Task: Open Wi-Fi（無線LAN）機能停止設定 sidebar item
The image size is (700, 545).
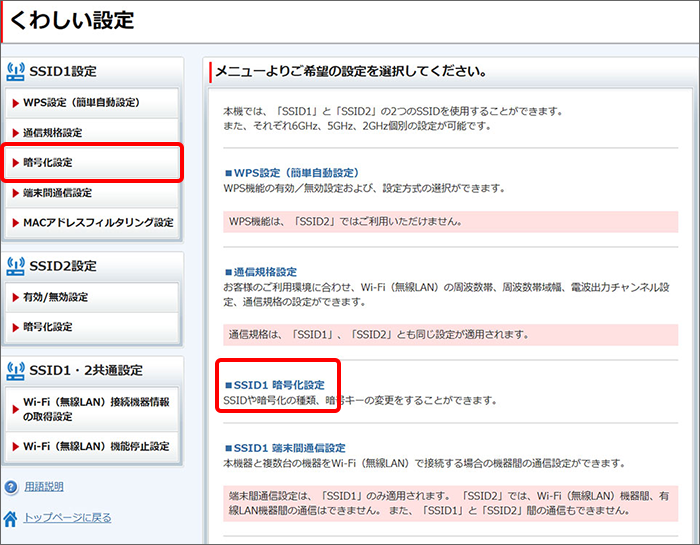Action: 92,446
